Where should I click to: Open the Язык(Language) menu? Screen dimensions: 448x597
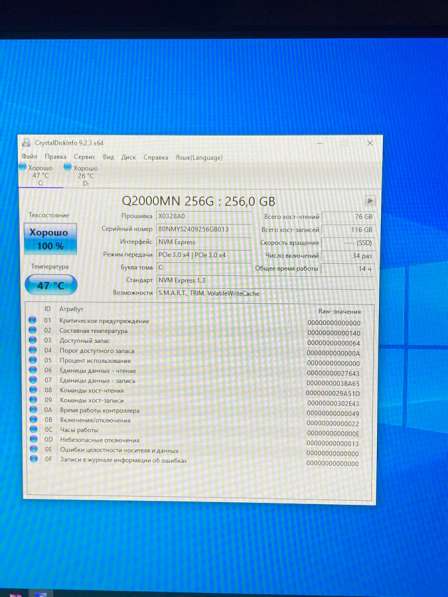tap(199, 157)
